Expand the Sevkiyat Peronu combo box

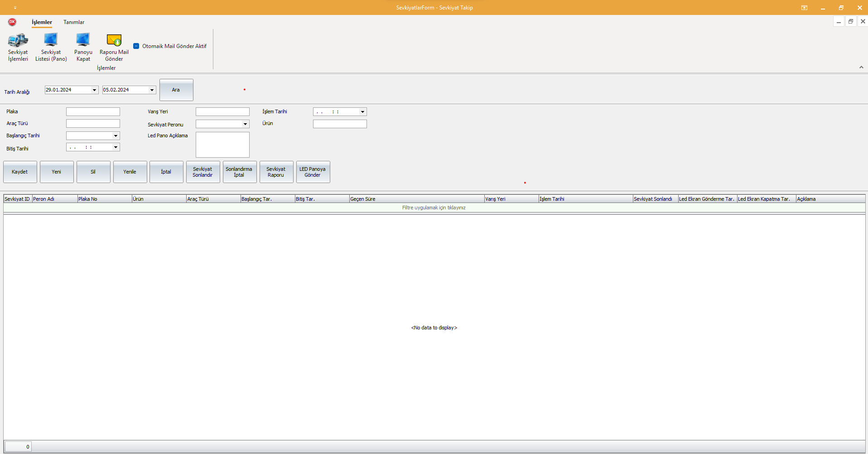(x=245, y=124)
